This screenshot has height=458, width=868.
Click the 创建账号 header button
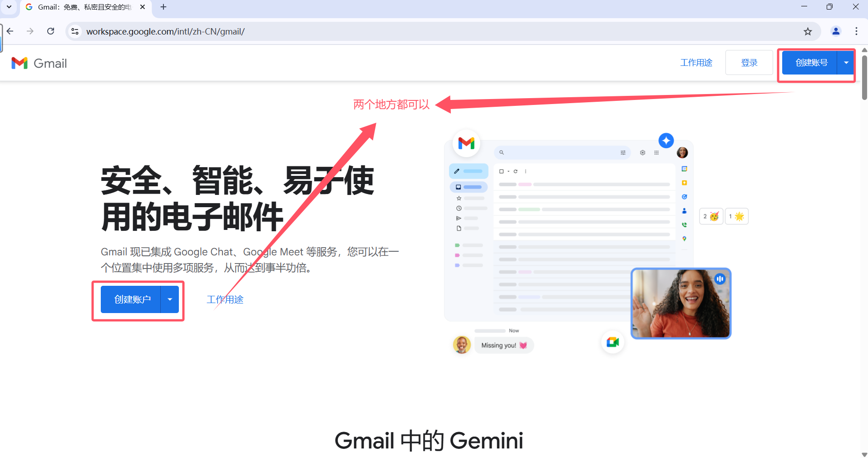[x=810, y=63]
